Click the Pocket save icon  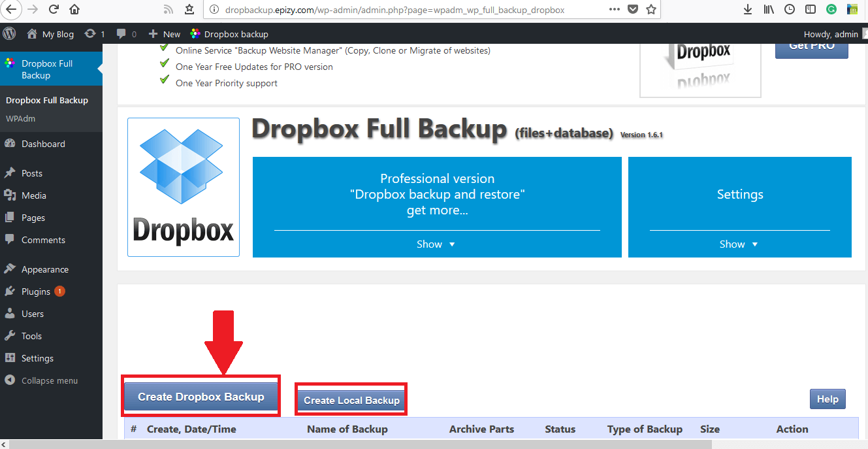click(632, 9)
